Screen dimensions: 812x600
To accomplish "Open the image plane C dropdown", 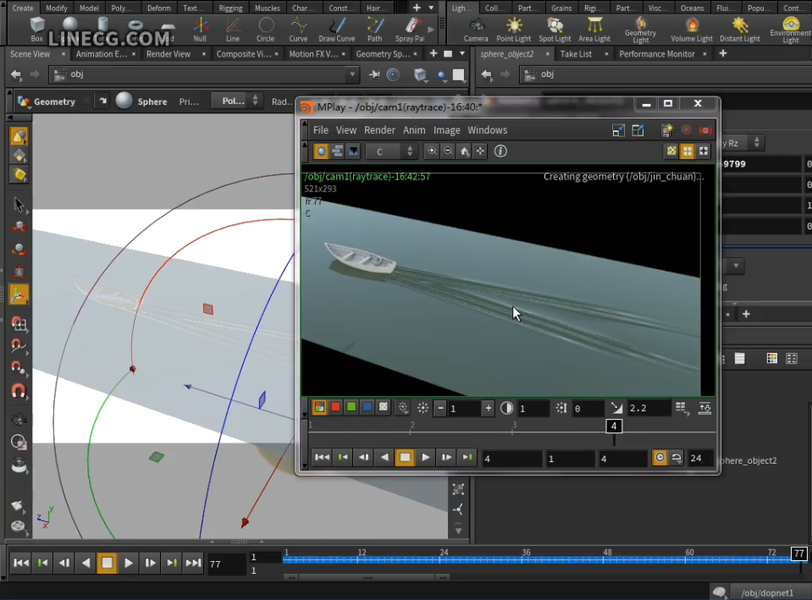I will (390, 151).
